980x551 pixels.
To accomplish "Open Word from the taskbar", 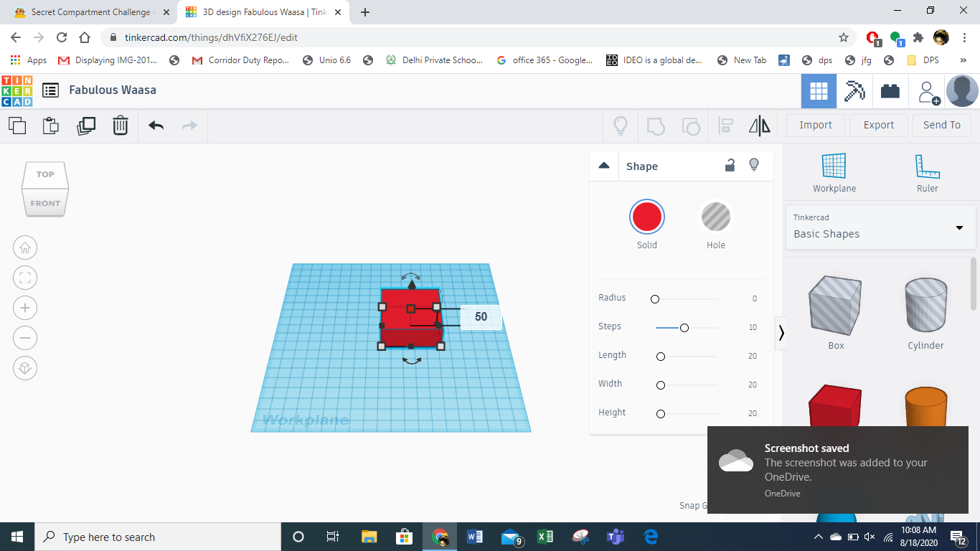I will tap(475, 537).
